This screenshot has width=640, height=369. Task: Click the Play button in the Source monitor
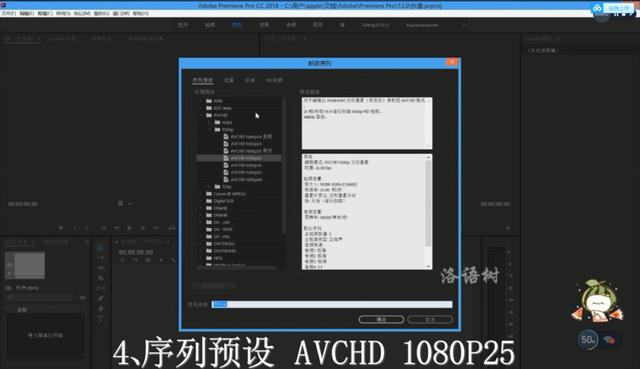(130, 228)
